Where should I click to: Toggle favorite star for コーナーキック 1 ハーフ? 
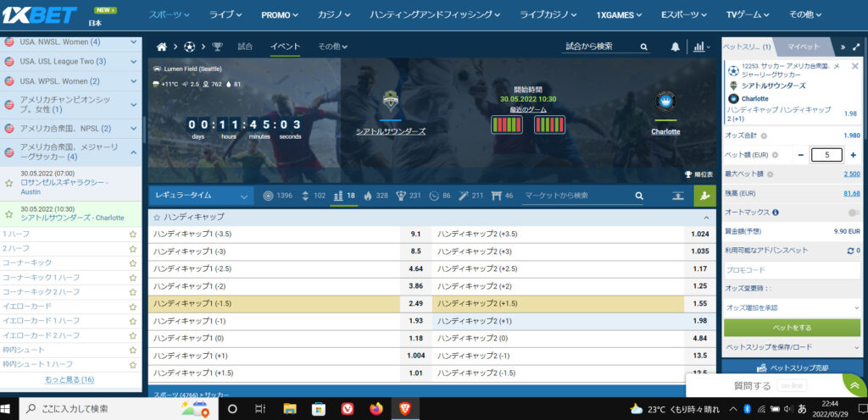(132, 278)
